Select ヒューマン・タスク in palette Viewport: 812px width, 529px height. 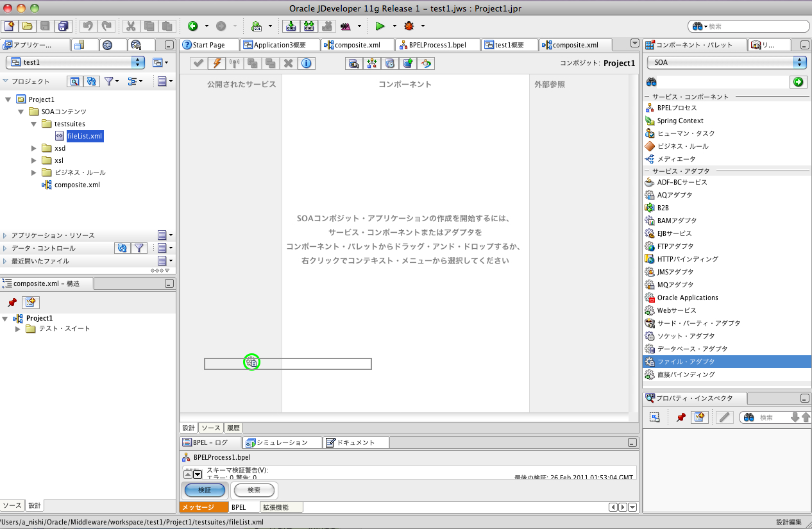(x=686, y=133)
